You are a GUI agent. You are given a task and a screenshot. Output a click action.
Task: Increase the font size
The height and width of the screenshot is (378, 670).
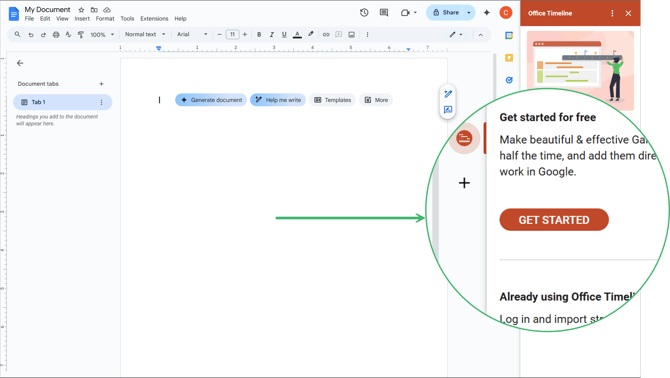pos(245,35)
